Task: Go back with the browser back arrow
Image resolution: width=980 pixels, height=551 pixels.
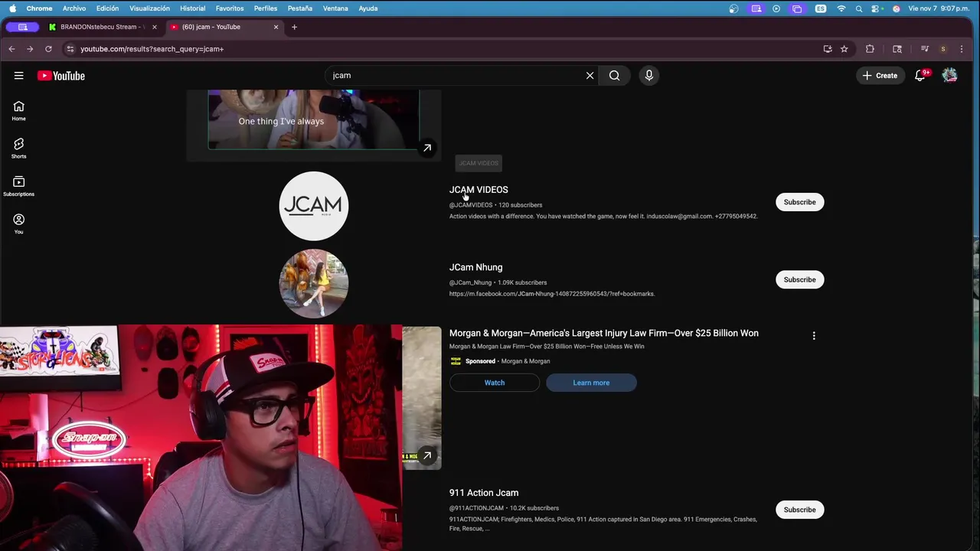Action: [11, 49]
